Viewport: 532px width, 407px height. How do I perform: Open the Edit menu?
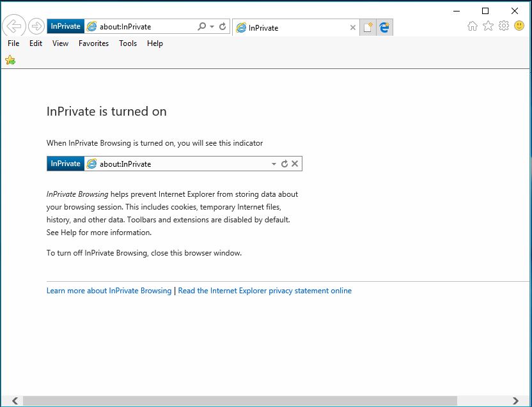(36, 43)
